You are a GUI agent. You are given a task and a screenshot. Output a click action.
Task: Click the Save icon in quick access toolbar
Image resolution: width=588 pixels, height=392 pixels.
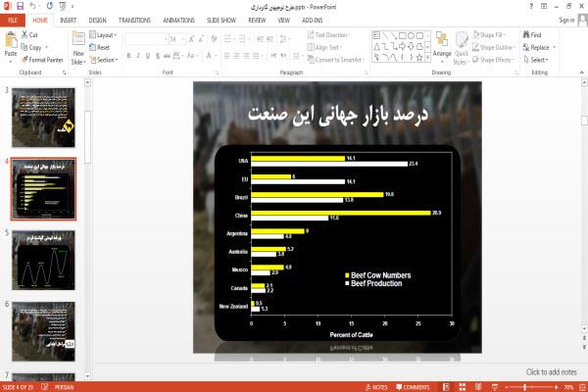[20, 6]
